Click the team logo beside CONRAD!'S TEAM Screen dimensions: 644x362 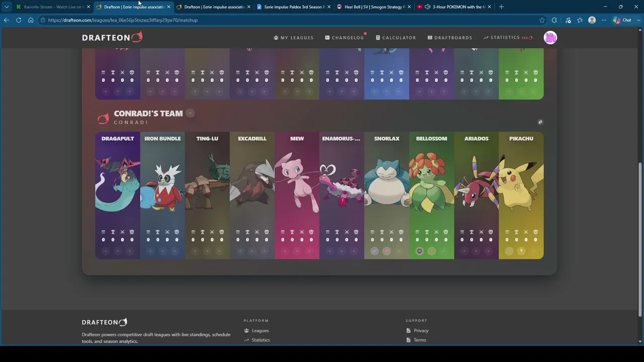(x=103, y=118)
